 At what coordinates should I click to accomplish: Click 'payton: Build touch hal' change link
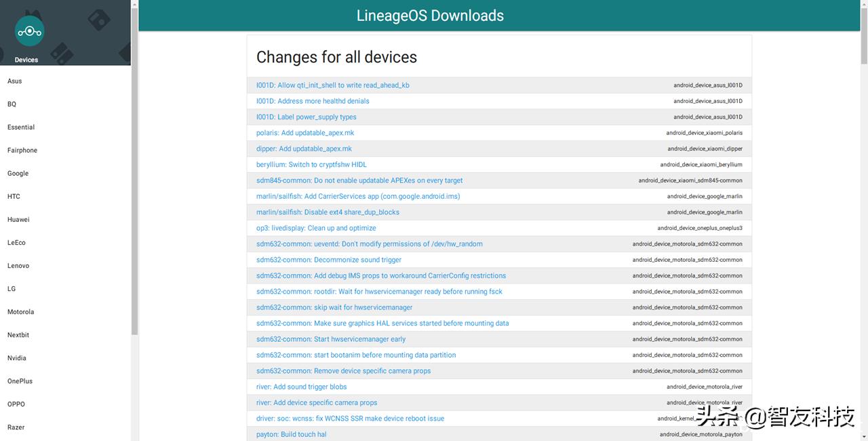pyautogui.click(x=291, y=434)
